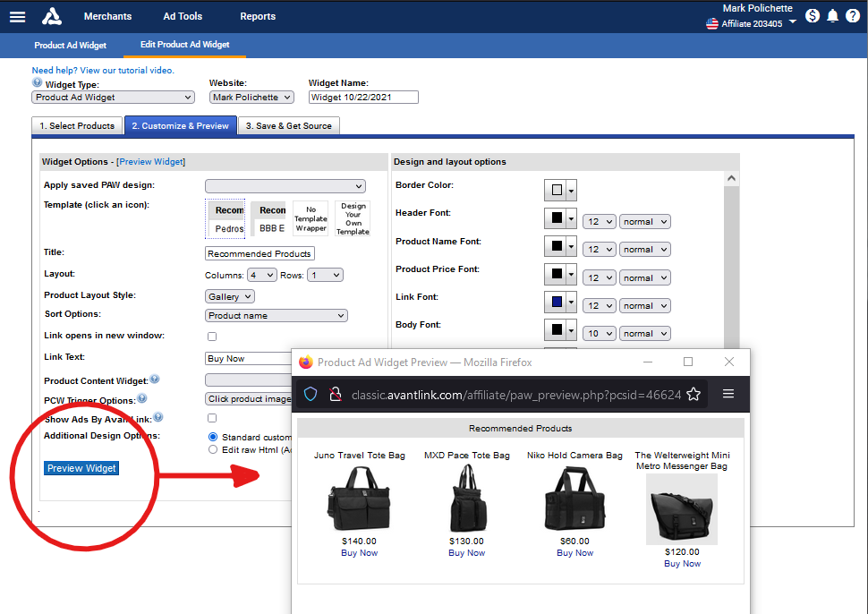Viewport: 868px width, 614px height.
Task: Click design options scrollbar up arrow
Action: pos(731,178)
